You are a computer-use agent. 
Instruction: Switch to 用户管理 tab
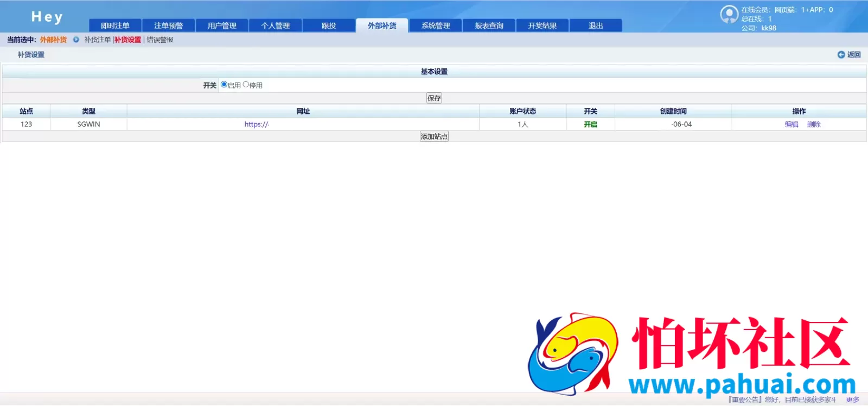(222, 25)
